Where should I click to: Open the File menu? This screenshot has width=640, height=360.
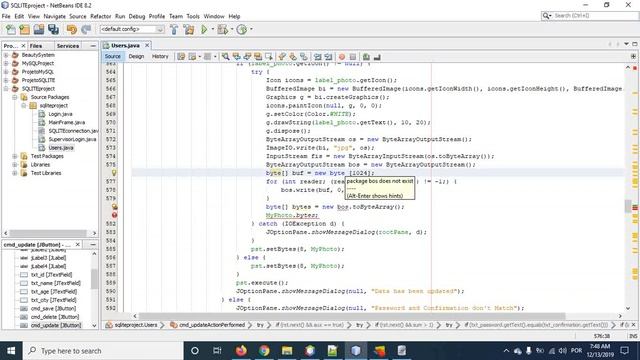click(x=6, y=16)
